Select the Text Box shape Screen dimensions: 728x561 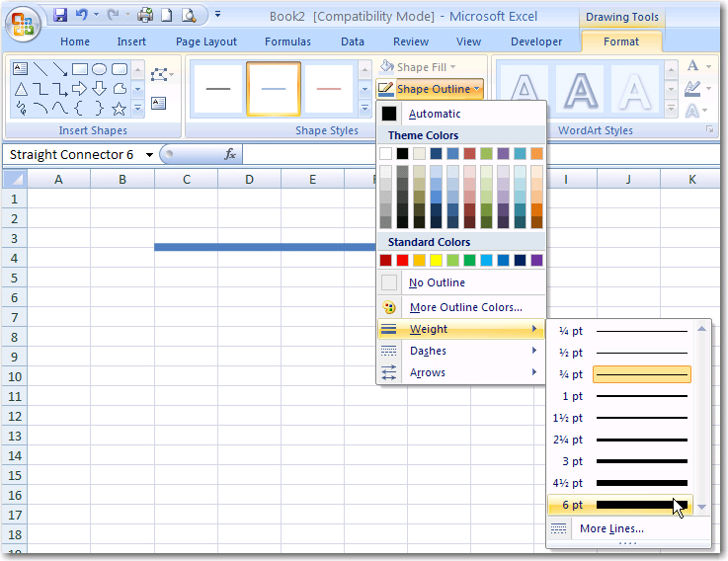coord(20,69)
